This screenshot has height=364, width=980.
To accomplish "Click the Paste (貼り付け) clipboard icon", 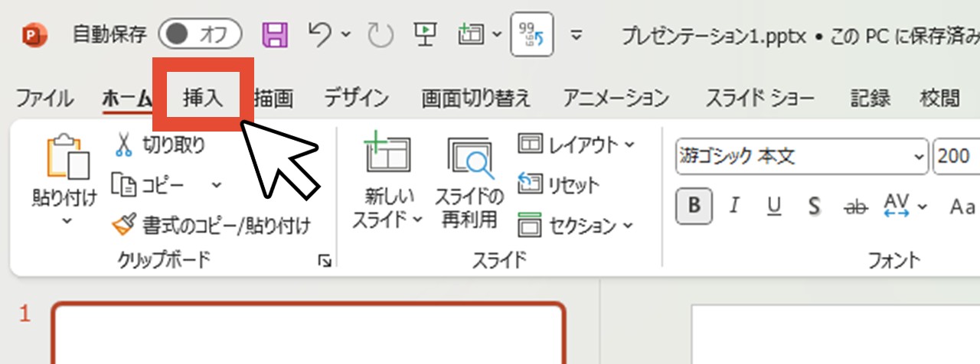I will coord(65,161).
